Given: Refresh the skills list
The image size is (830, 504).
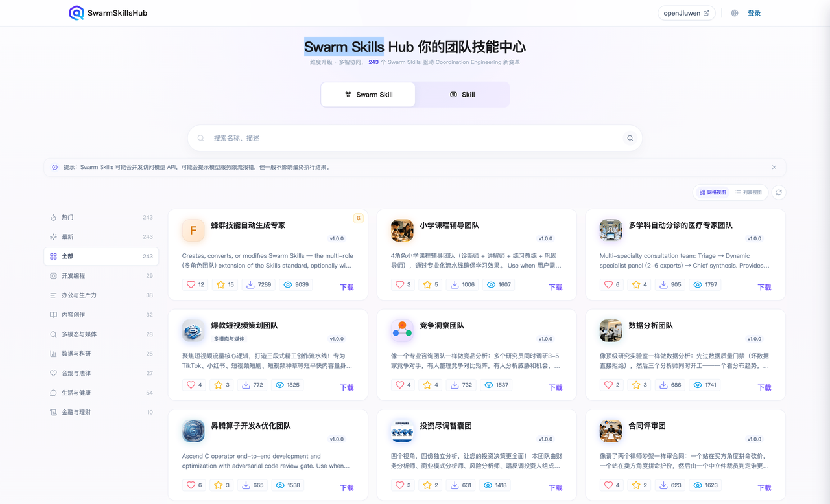Looking at the screenshot, I should [779, 192].
